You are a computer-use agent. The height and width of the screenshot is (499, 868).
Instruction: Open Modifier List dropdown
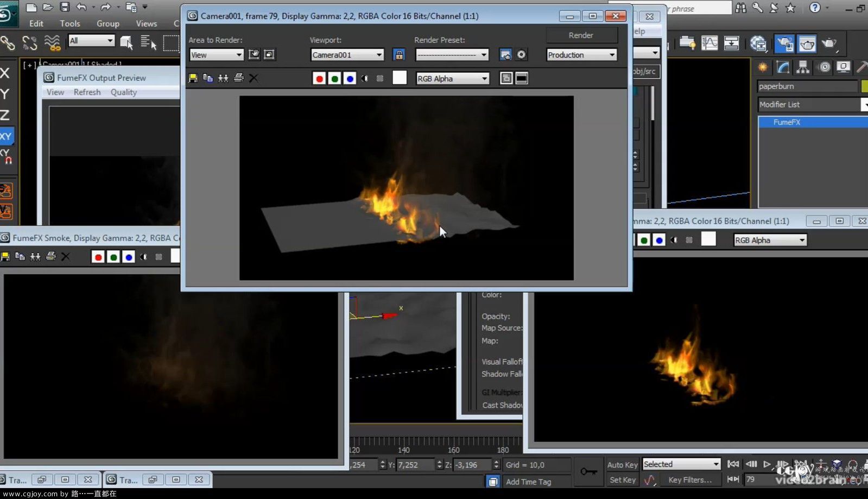pyautogui.click(x=813, y=105)
